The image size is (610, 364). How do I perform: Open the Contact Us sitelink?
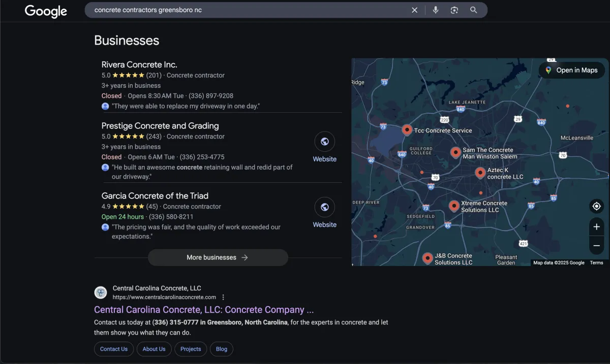click(x=114, y=349)
